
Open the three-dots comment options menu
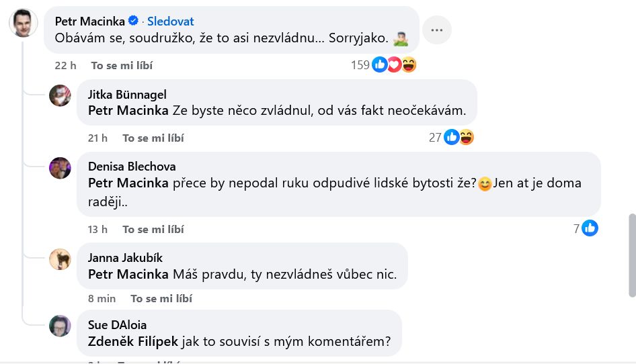pyautogui.click(x=437, y=30)
